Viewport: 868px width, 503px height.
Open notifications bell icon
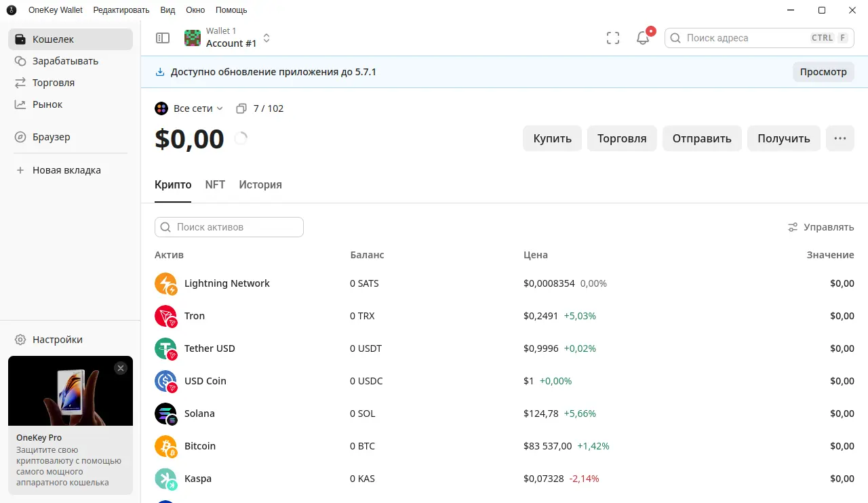click(x=643, y=38)
